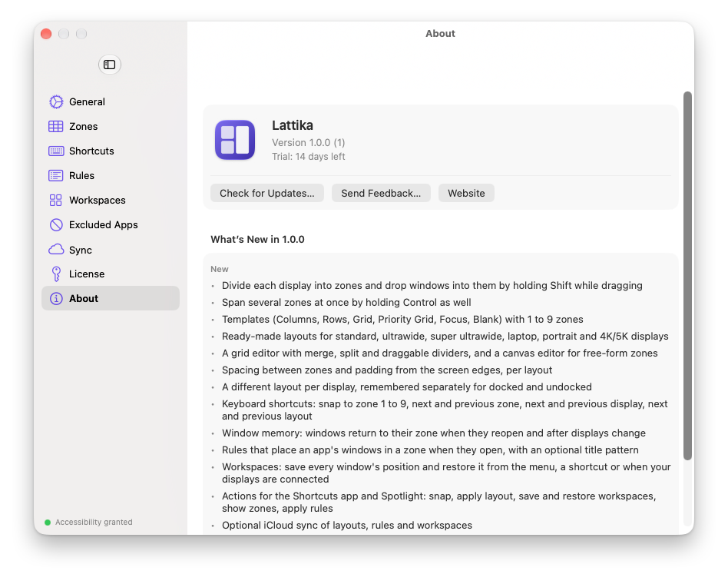Close the window with red button
This screenshot has width=728, height=584.
(46, 34)
